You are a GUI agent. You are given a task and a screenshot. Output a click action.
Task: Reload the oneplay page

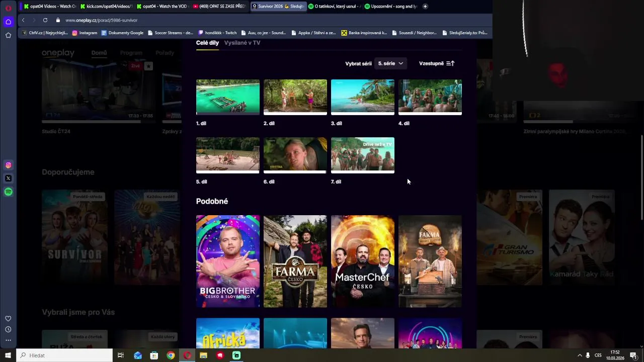45,20
